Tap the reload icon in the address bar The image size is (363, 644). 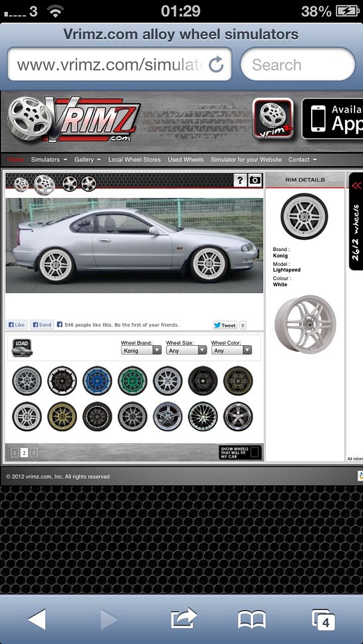(216, 64)
